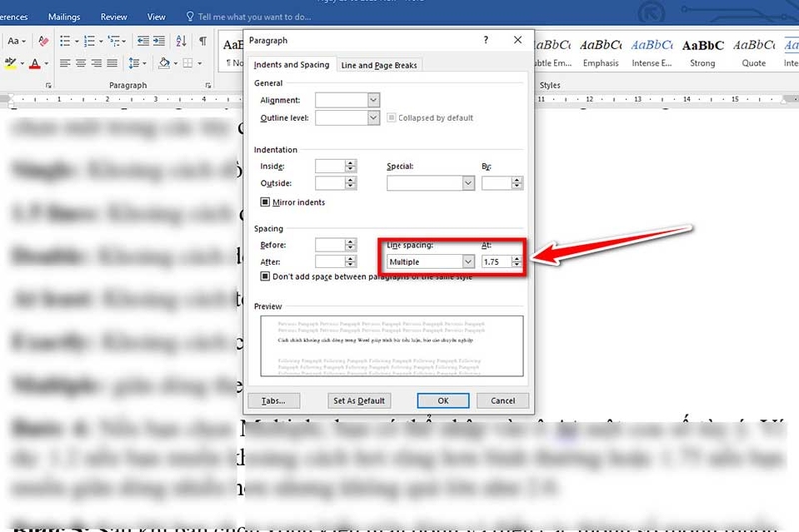Click the Spacing After input field
Screen dimensions: 799x532
[330, 262]
